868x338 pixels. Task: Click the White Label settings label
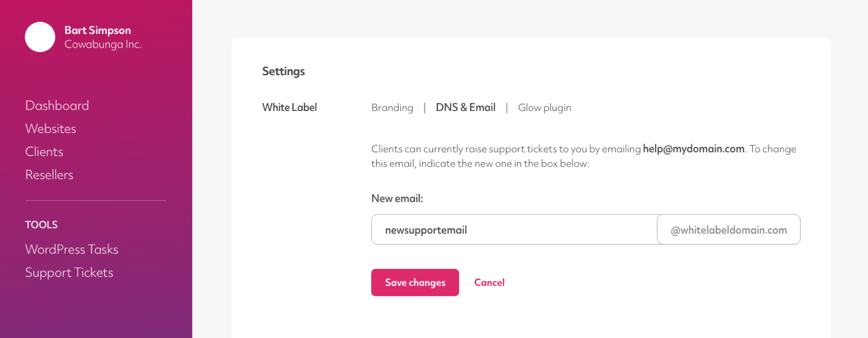point(290,107)
